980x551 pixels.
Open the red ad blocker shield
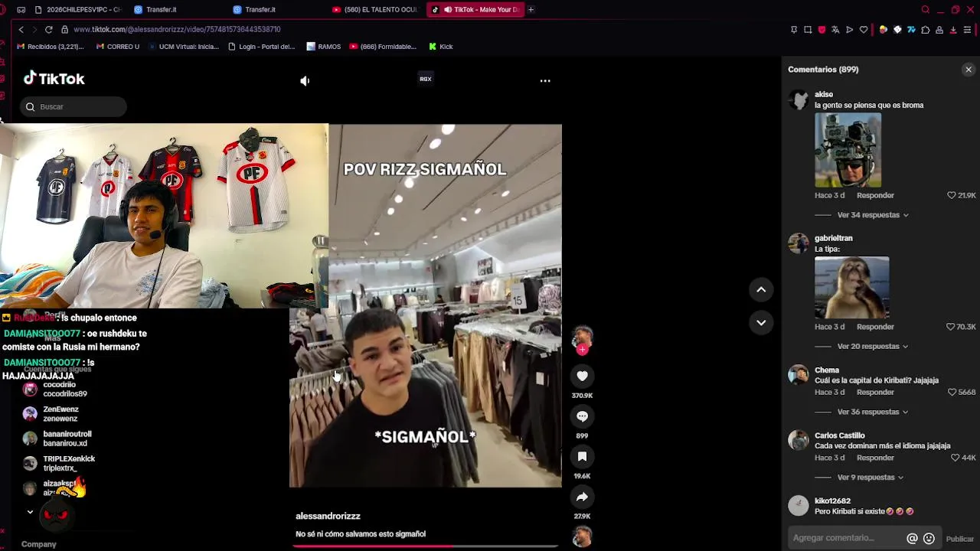point(822,30)
